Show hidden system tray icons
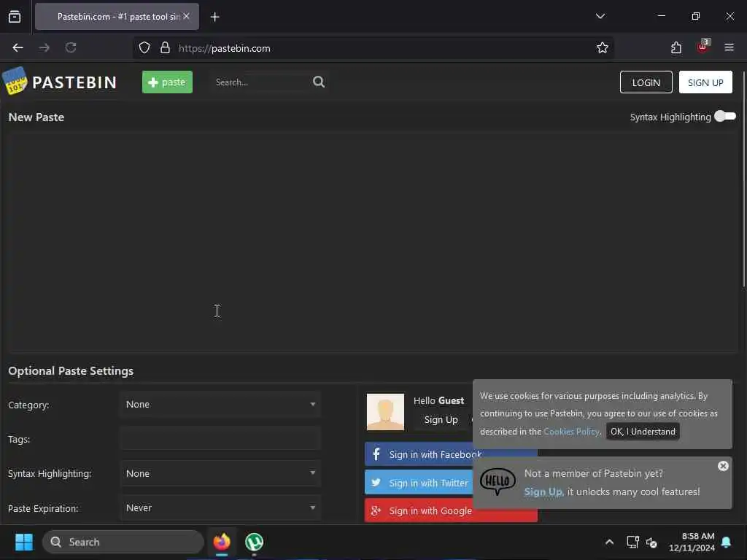Image resolution: width=747 pixels, height=560 pixels. [x=609, y=542]
